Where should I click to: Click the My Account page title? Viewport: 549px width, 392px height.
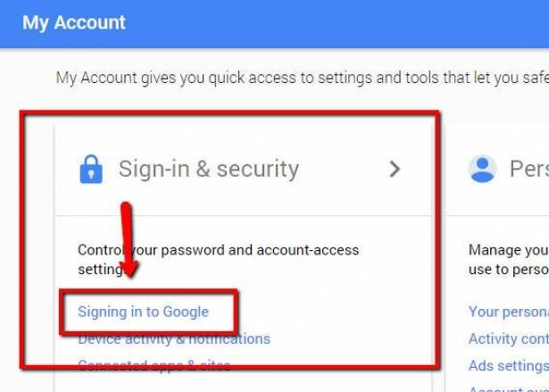point(74,22)
